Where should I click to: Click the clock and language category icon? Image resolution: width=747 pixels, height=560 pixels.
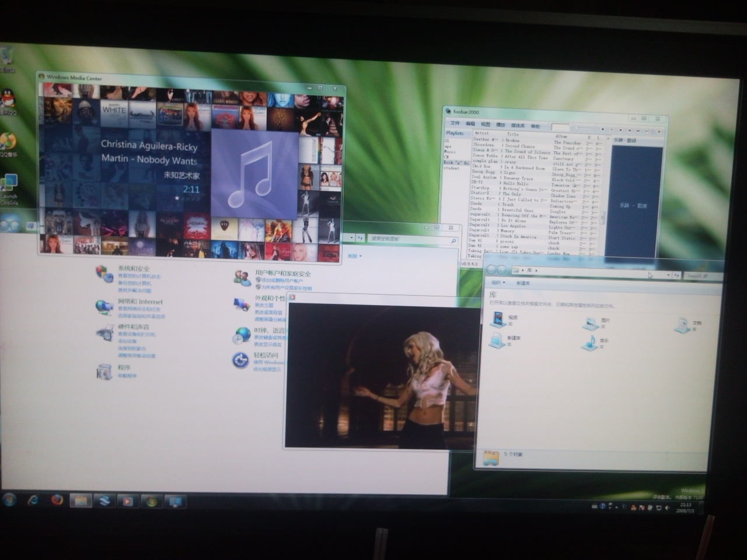coord(242,335)
